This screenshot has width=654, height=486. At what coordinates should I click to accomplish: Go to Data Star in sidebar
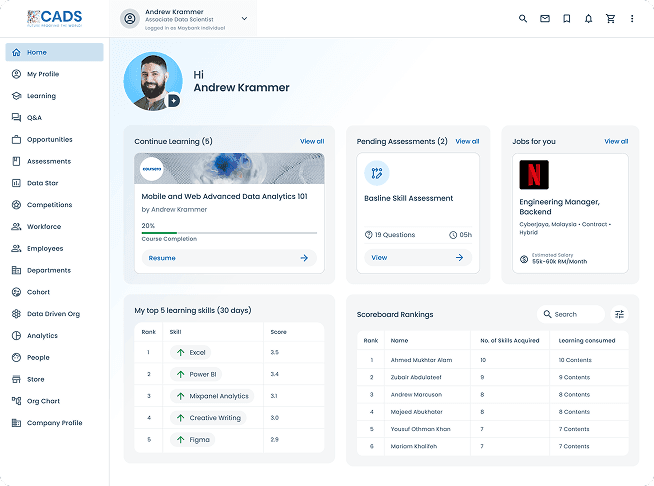42,183
